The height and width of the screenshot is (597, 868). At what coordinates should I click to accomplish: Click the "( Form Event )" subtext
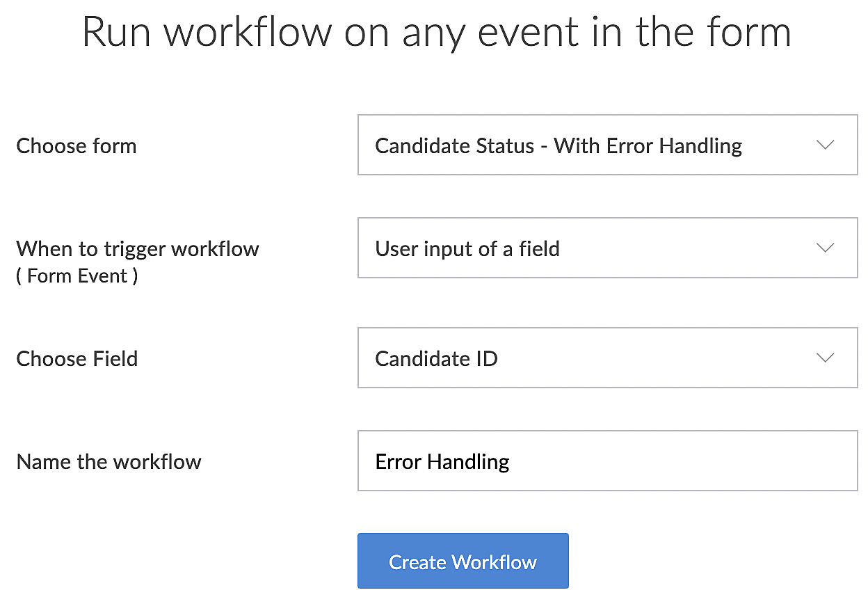point(77,276)
